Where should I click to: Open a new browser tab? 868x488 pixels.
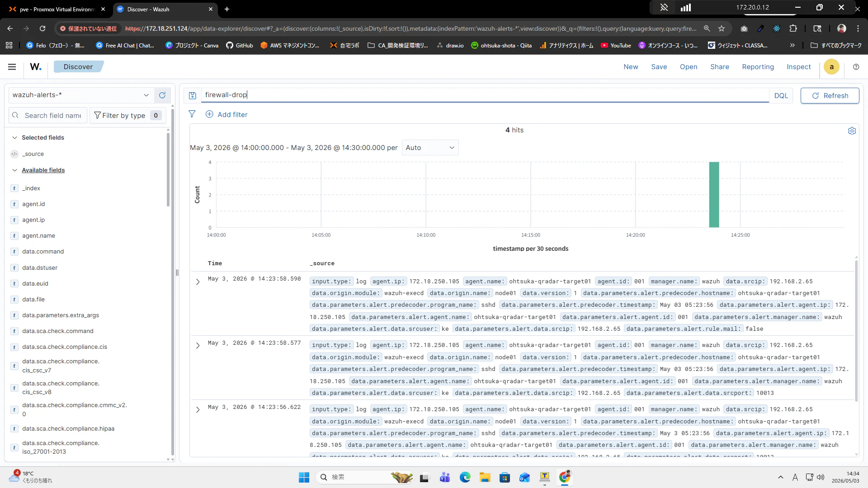point(227,9)
